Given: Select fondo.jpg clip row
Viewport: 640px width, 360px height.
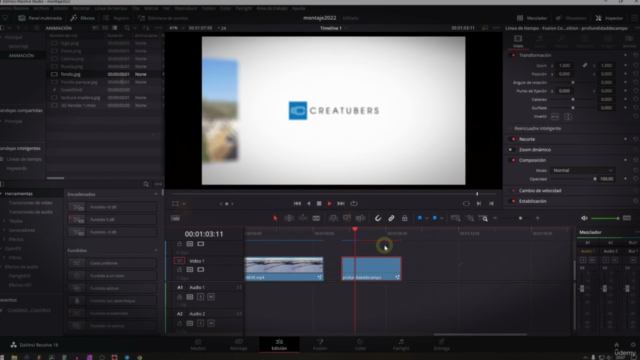Looking at the screenshot, I should pyautogui.click(x=106, y=74).
